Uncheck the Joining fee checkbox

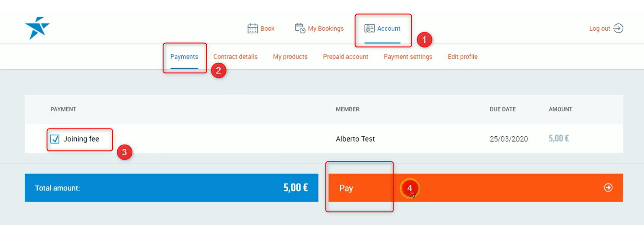(x=55, y=139)
